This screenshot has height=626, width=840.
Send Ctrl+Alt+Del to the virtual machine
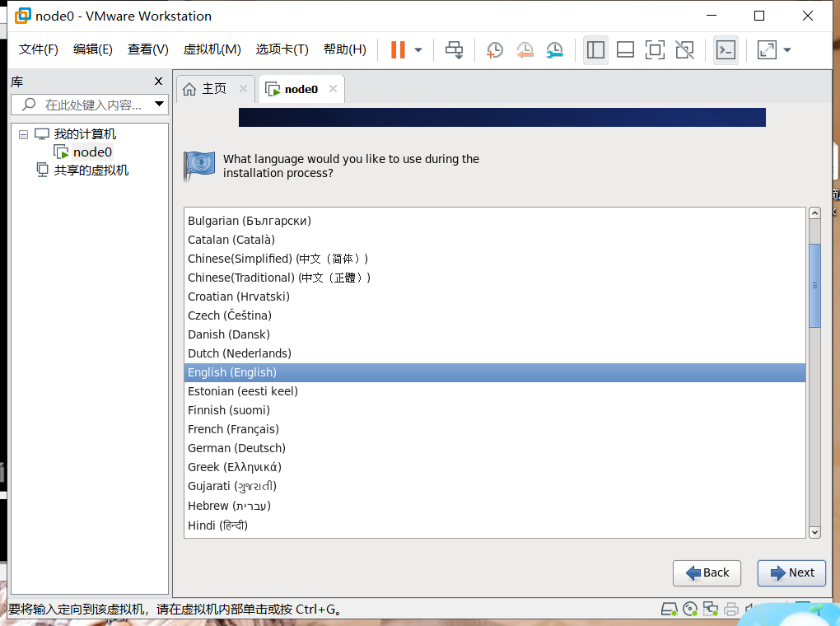coord(455,50)
